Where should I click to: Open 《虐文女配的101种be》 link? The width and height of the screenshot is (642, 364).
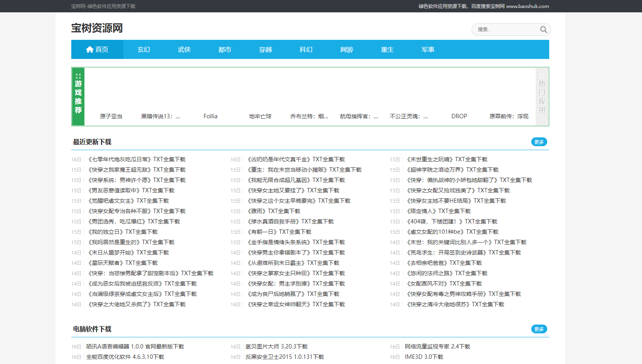(452, 232)
